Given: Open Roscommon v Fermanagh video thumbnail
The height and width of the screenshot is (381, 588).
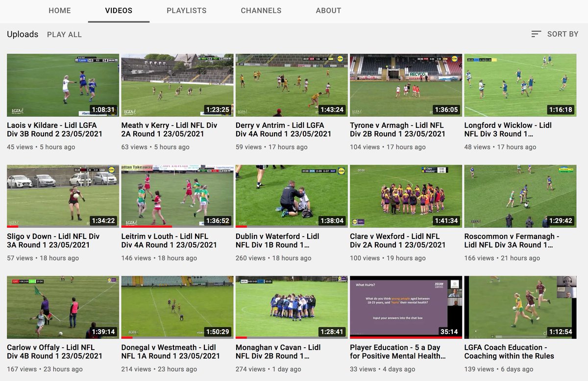Looking at the screenshot, I should point(520,196).
